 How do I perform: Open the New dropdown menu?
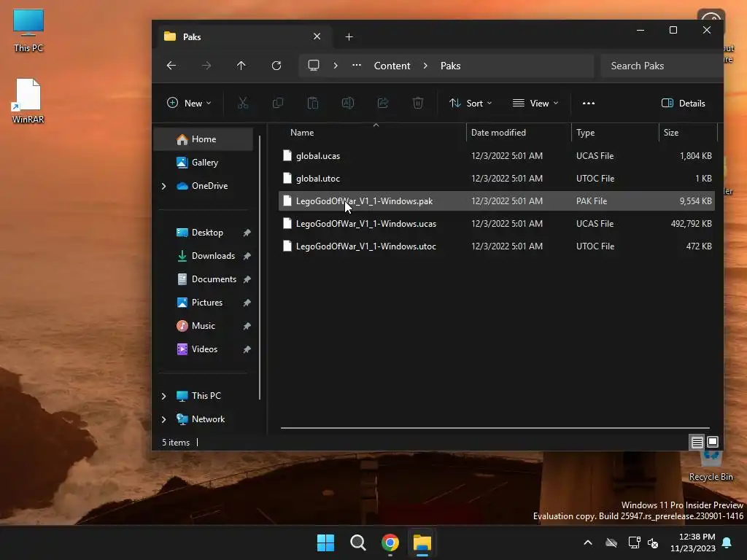click(x=189, y=104)
